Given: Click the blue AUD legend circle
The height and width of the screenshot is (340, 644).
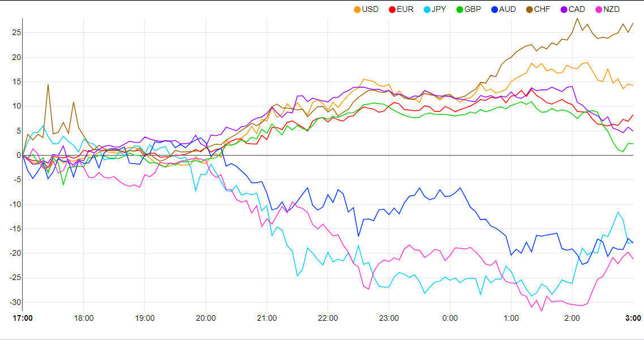Looking at the screenshot, I should click(x=494, y=9).
